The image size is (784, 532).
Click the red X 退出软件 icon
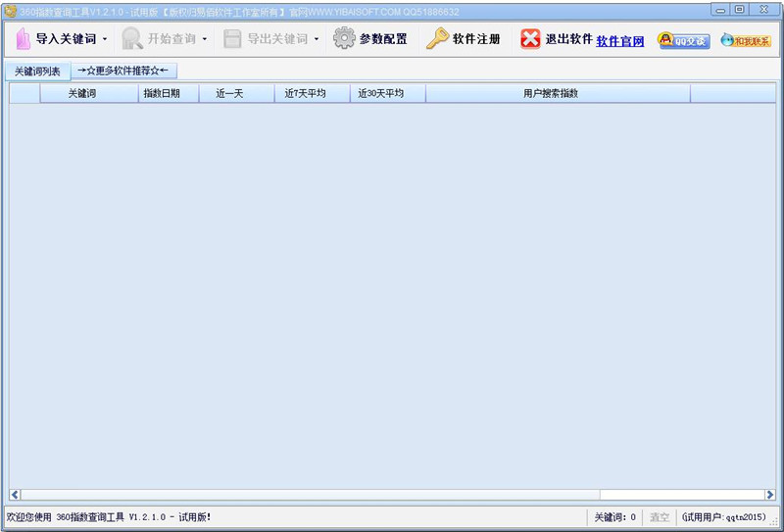click(530, 39)
